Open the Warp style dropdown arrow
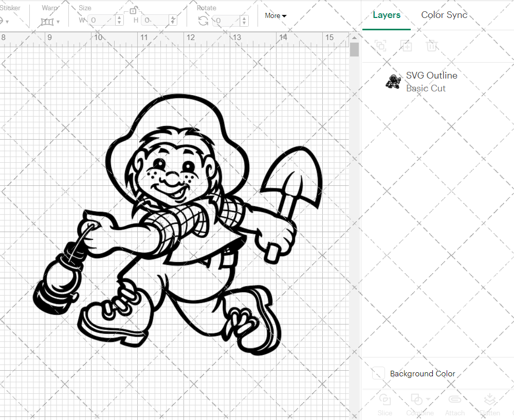Viewport: 514px width, 420px height. [59, 22]
